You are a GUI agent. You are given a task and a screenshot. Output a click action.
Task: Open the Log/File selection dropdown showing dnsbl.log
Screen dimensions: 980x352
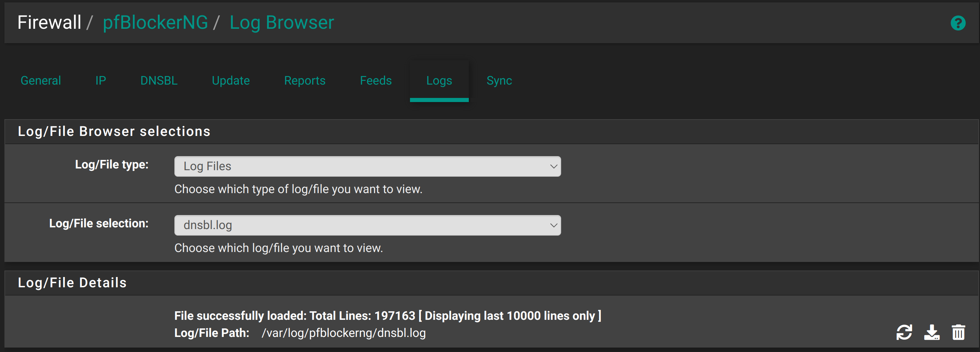(x=367, y=226)
